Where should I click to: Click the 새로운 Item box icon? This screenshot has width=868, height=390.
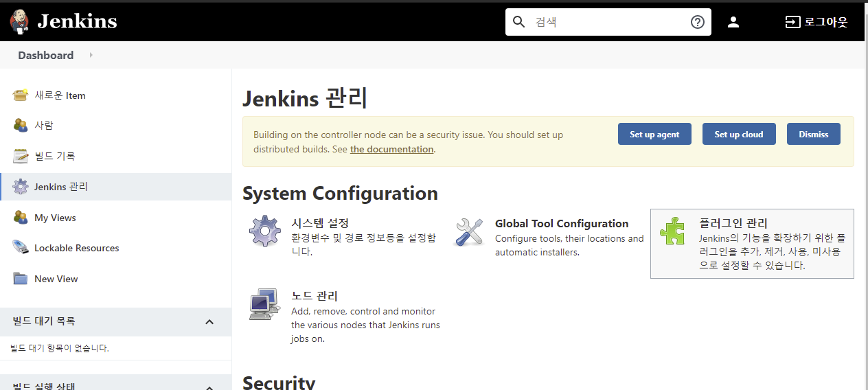click(x=21, y=95)
